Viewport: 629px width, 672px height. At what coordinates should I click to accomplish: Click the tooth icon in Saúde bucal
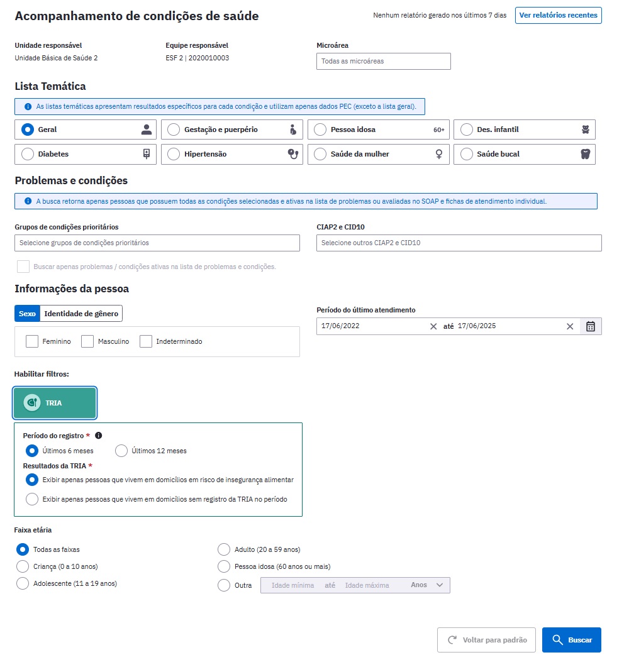coord(585,154)
